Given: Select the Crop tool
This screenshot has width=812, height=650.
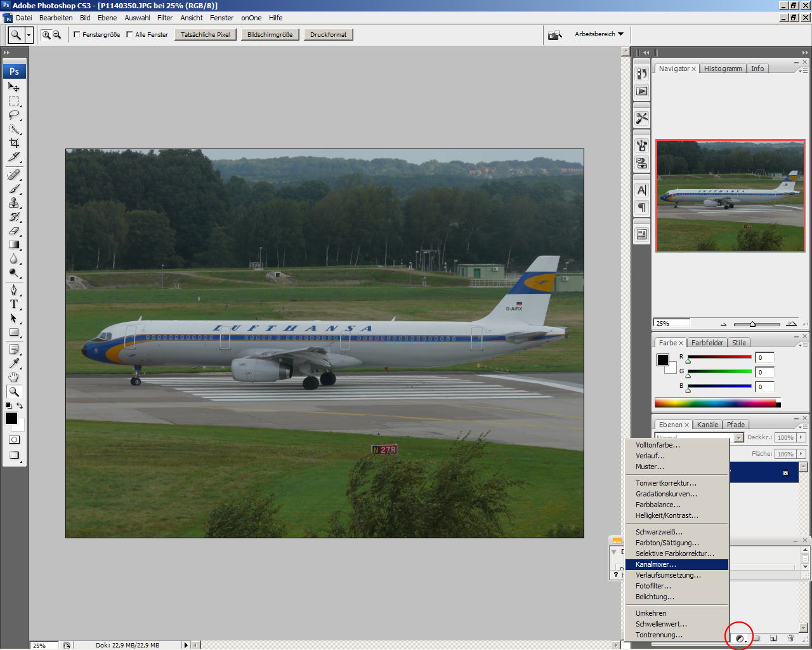Looking at the screenshot, I should 14,143.
